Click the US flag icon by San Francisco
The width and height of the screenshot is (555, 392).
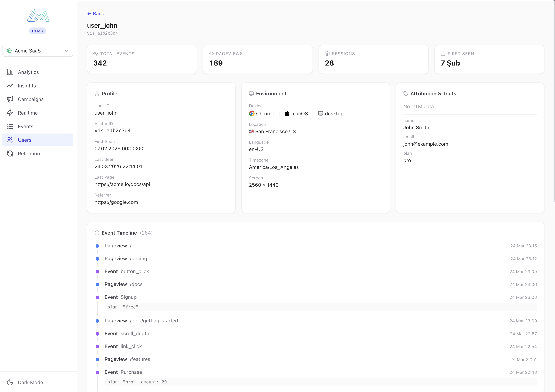(x=251, y=131)
